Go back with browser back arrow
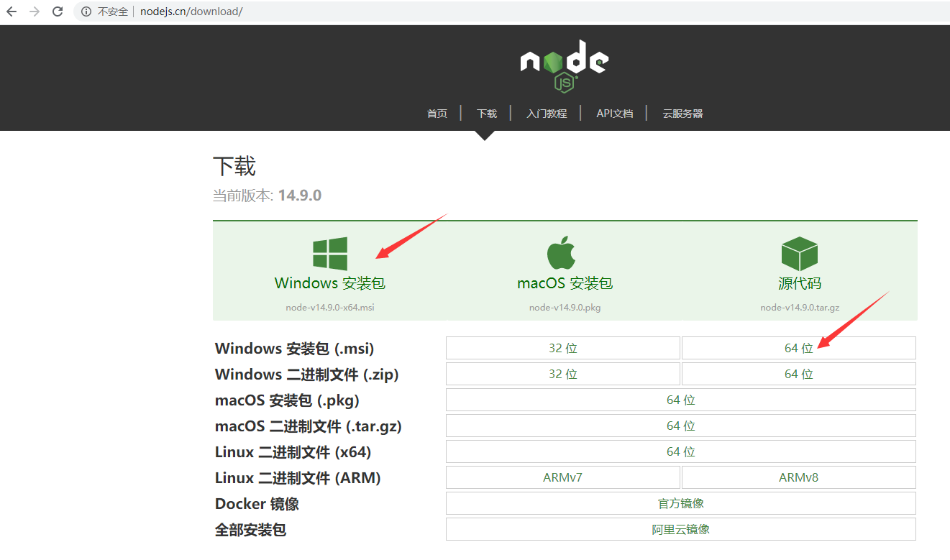Viewport: 950px width, 560px height. click(x=11, y=12)
